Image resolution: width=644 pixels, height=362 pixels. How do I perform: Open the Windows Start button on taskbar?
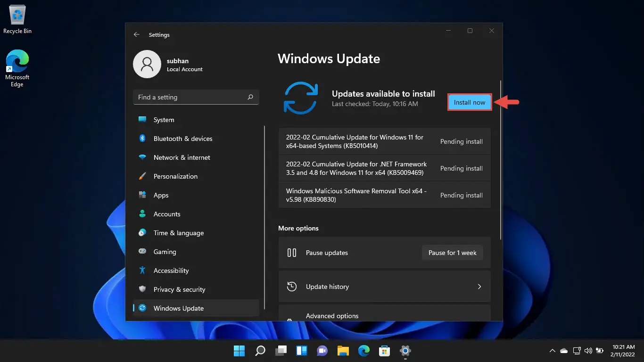click(x=239, y=351)
